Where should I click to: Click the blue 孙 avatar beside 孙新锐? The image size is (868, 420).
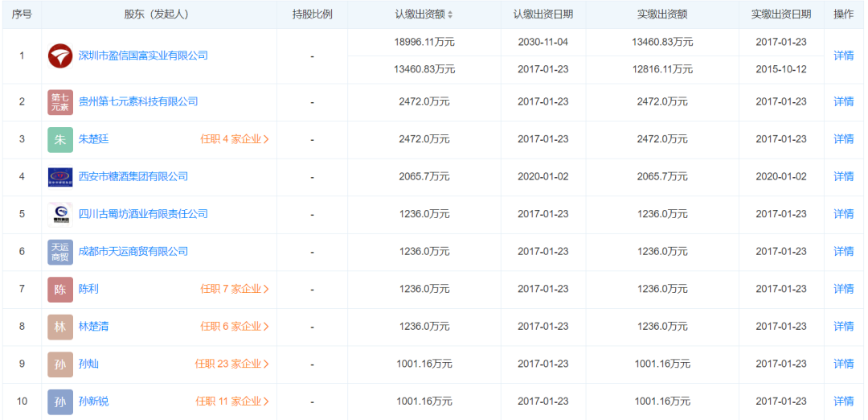60,401
